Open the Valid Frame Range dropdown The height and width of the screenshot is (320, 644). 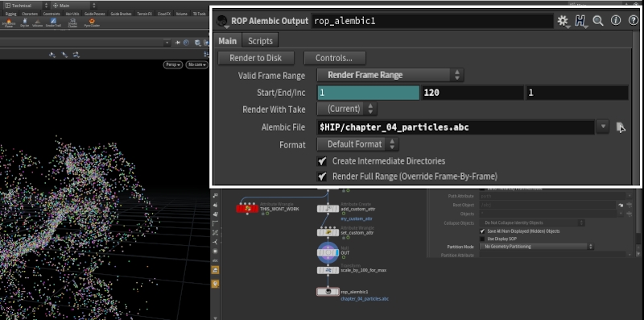pyautogui.click(x=390, y=75)
